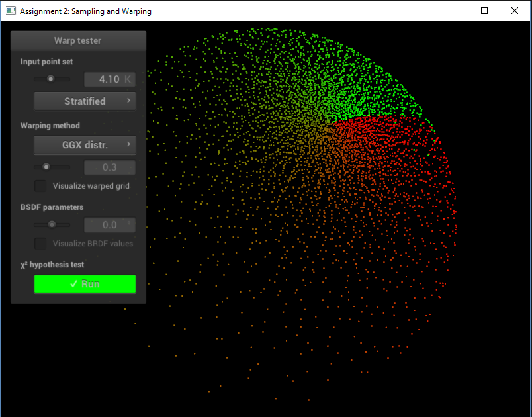
Task: Run the χ² hypothesis test
Action: pos(85,284)
